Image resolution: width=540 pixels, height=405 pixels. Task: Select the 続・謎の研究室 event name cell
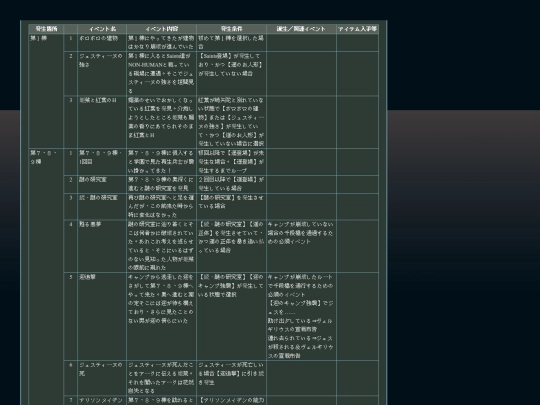tap(102, 206)
